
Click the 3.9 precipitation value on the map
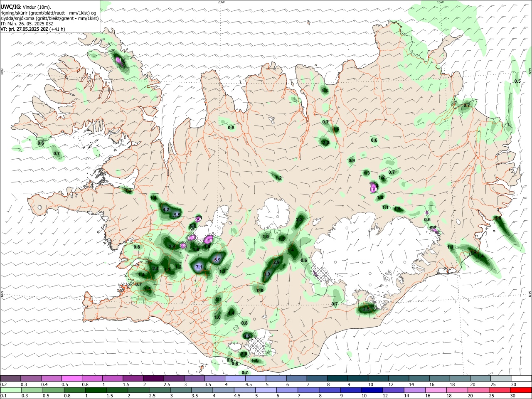pyautogui.click(x=267, y=274)
